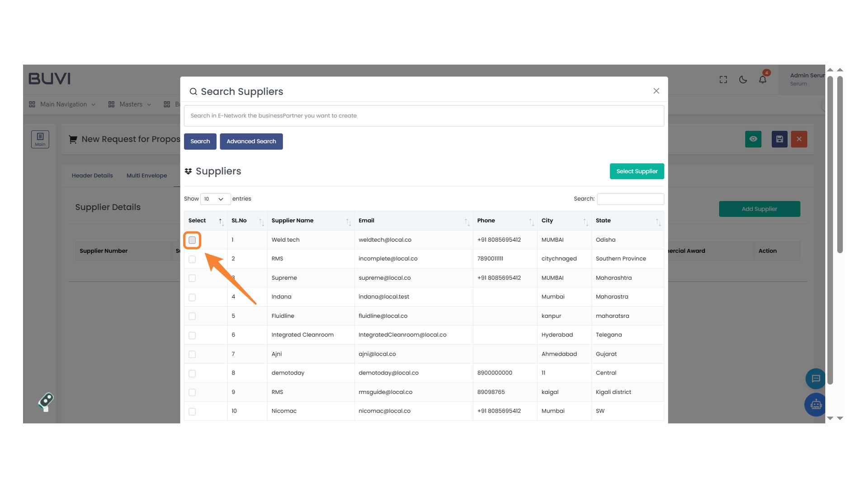
Task: Tick the checkbox for Weld tech supplier
Action: pyautogui.click(x=192, y=240)
